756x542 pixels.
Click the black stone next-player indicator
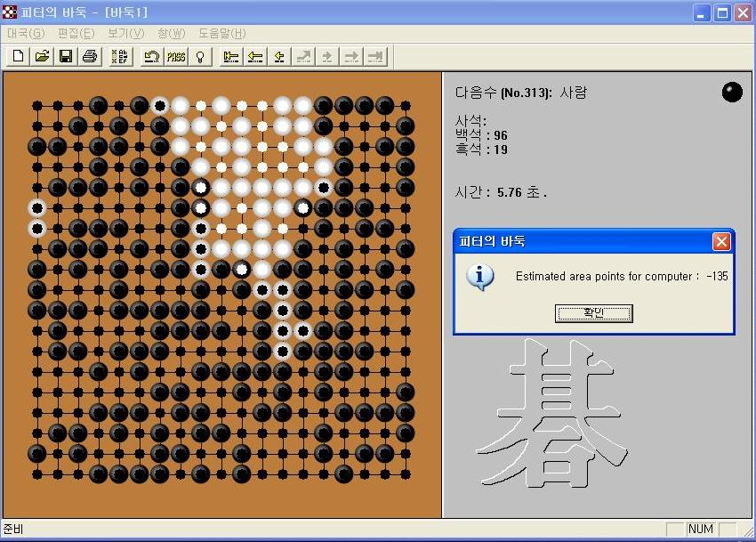tap(732, 92)
